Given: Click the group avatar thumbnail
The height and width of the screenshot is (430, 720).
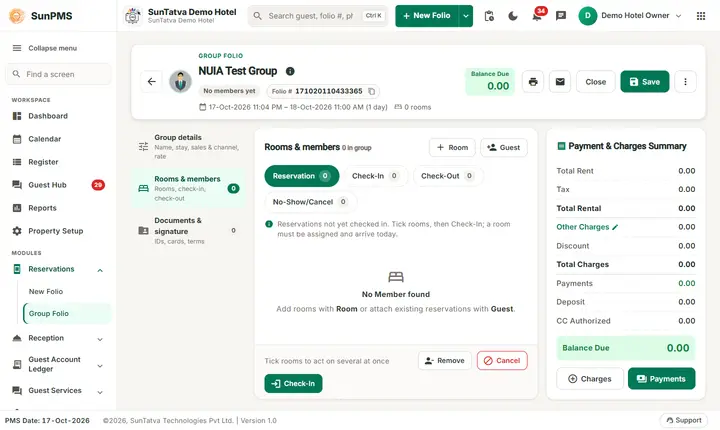Looking at the screenshot, I should [x=180, y=82].
